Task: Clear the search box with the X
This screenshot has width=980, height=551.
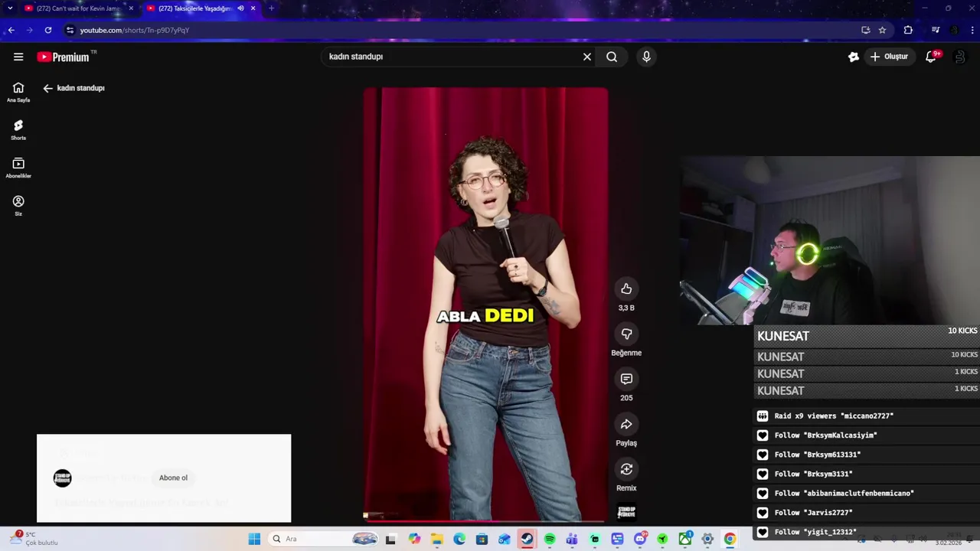Action: [587, 57]
